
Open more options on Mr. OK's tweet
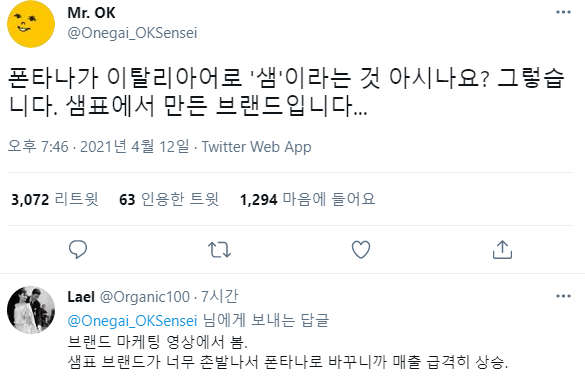click(563, 12)
